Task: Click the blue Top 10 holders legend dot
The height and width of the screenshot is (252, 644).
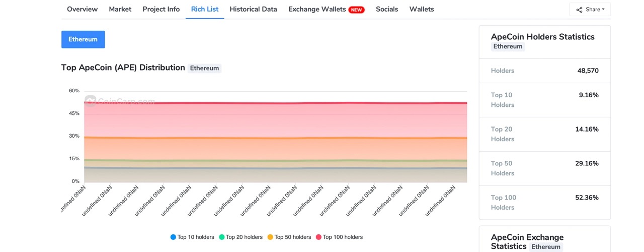Action: click(x=173, y=237)
